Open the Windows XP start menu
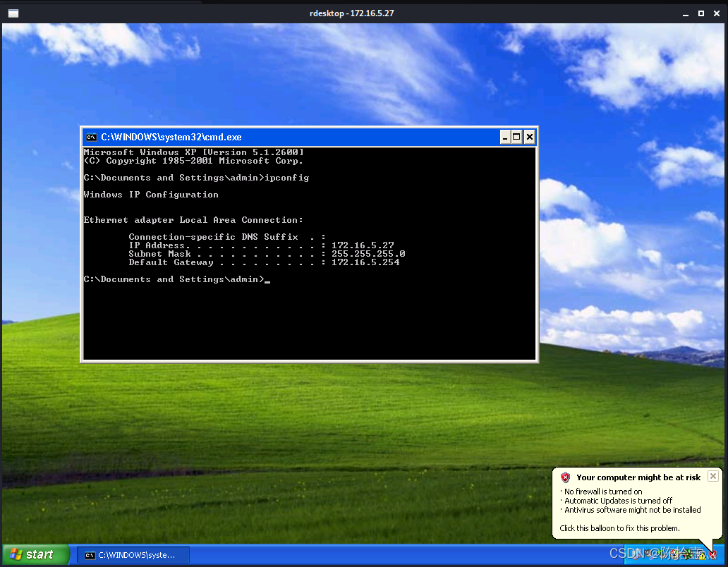Screen dimensions: 728x567 point(36,554)
